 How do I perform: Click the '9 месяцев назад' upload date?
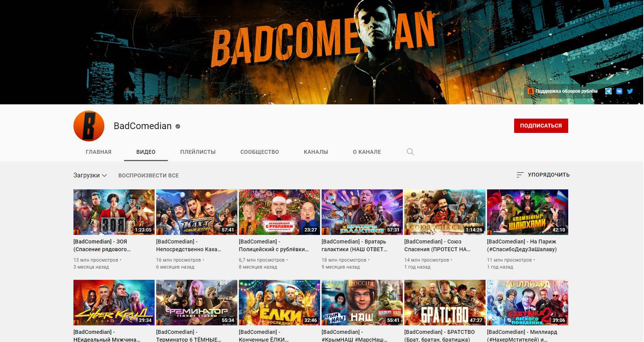(341, 267)
